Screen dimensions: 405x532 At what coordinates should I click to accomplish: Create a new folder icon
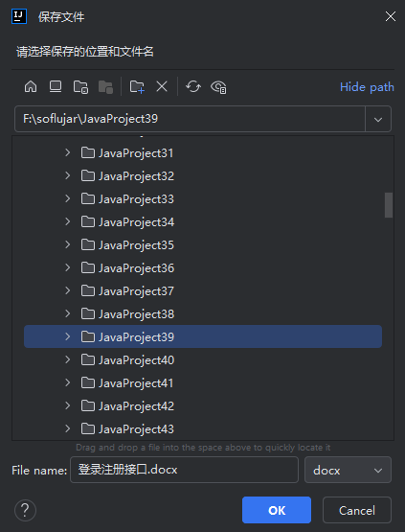pos(137,87)
